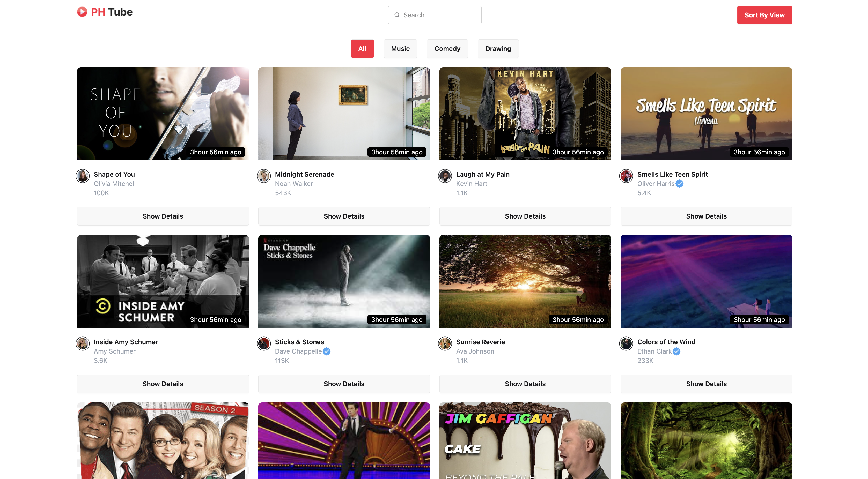The image size is (868, 479).
Task: Click verified badge next to Ethan Clark
Action: pos(676,351)
